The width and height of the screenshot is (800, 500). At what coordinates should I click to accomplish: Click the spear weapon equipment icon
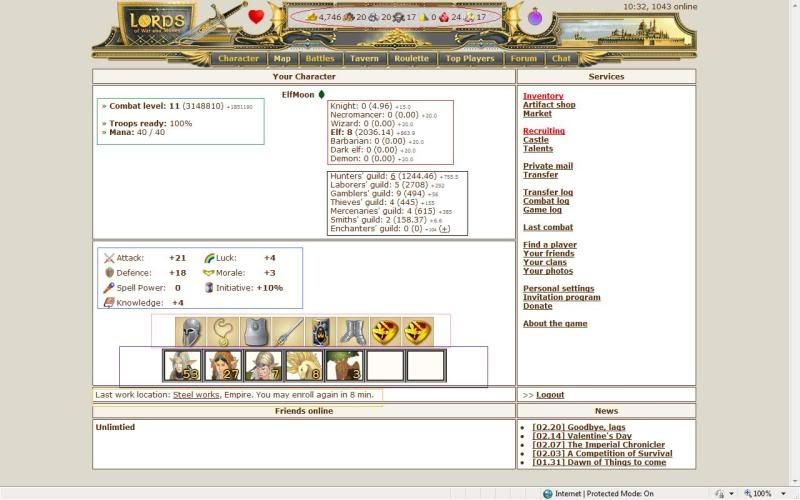(287, 332)
